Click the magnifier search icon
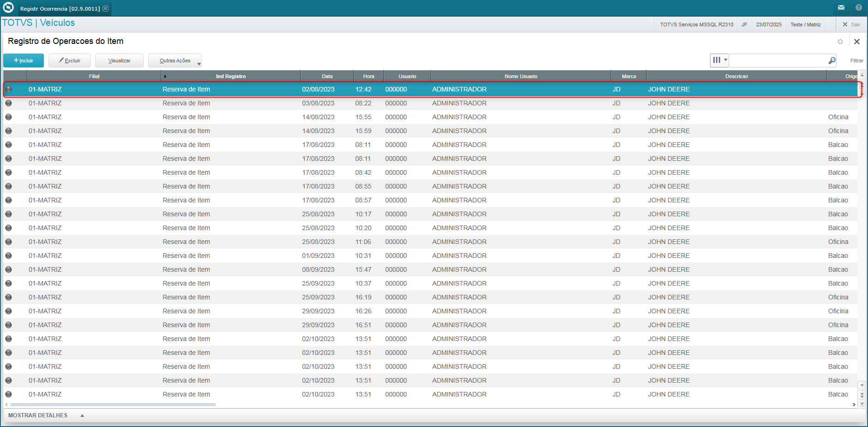The image size is (868, 427). tap(832, 60)
